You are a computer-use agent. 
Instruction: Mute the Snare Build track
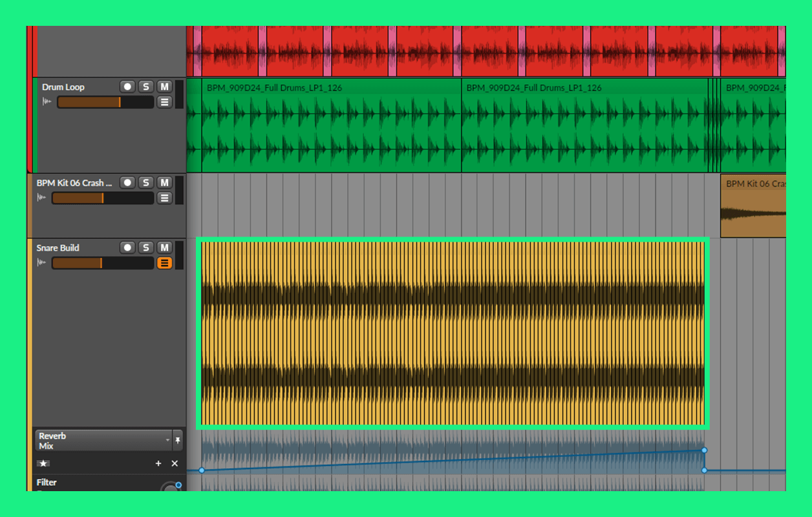tap(164, 248)
